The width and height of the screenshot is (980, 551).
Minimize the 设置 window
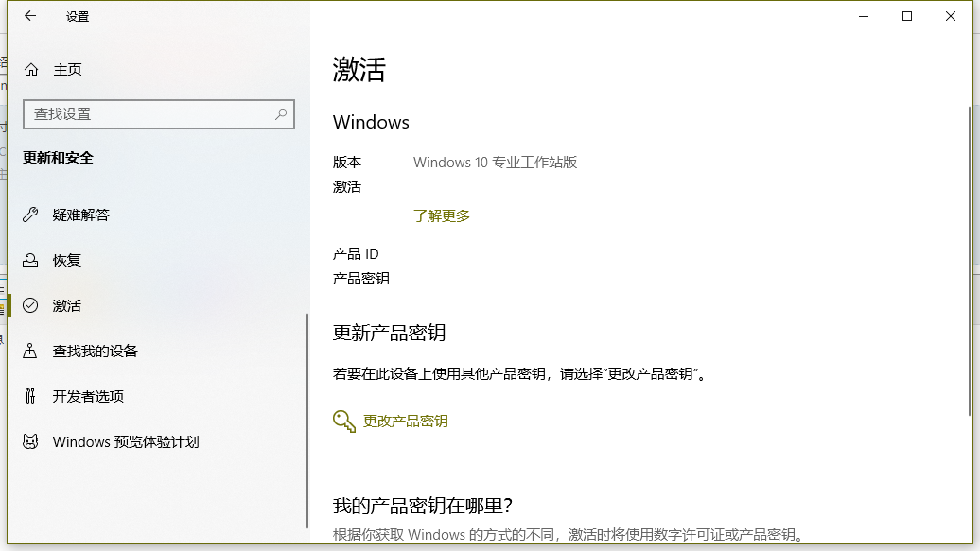(864, 16)
